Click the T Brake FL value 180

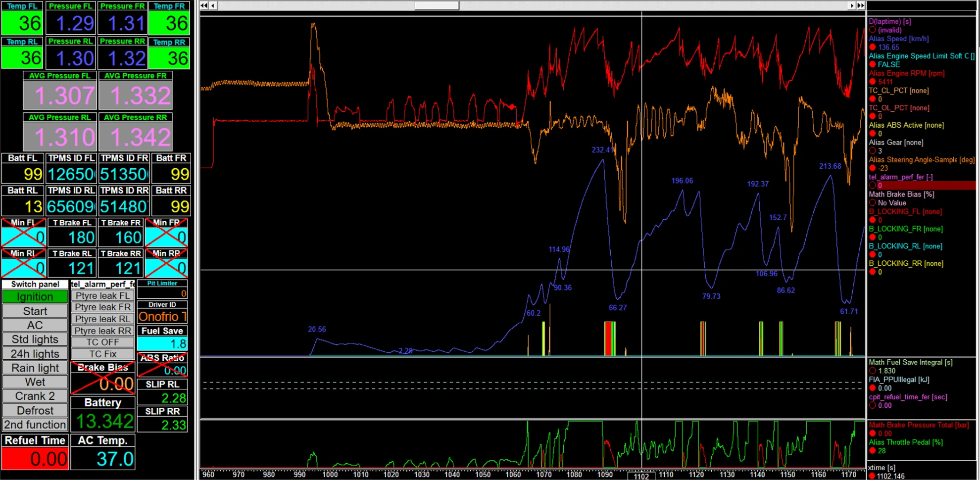pyautogui.click(x=73, y=238)
